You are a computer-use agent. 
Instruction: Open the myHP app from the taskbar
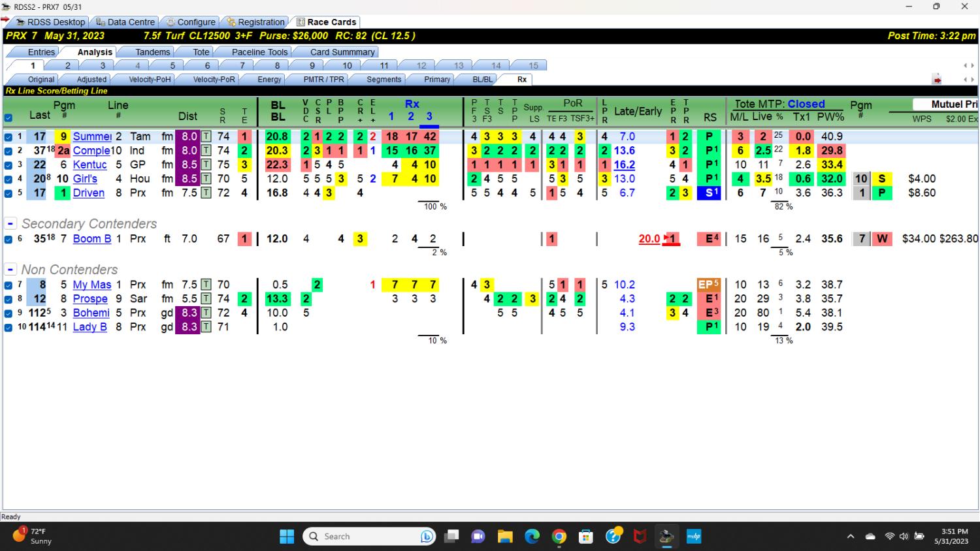(693, 537)
